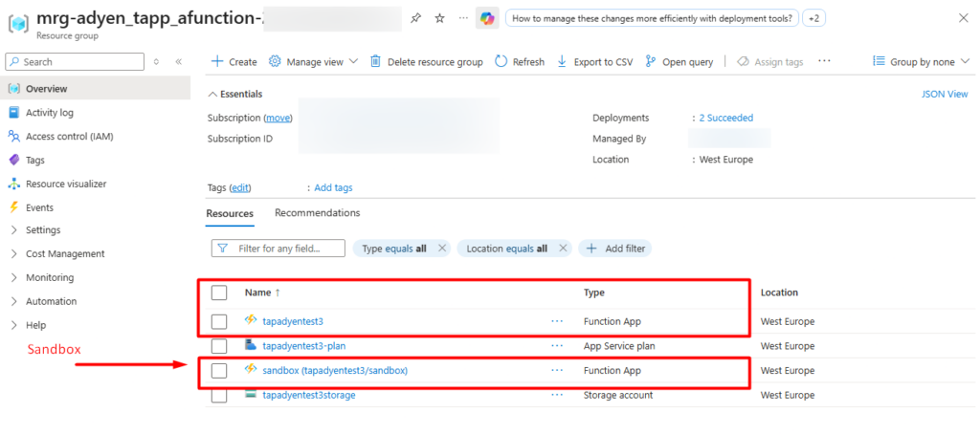This screenshot has height=434, width=980.
Task: Pin the resource group to dashboard
Action: click(x=415, y=18)
